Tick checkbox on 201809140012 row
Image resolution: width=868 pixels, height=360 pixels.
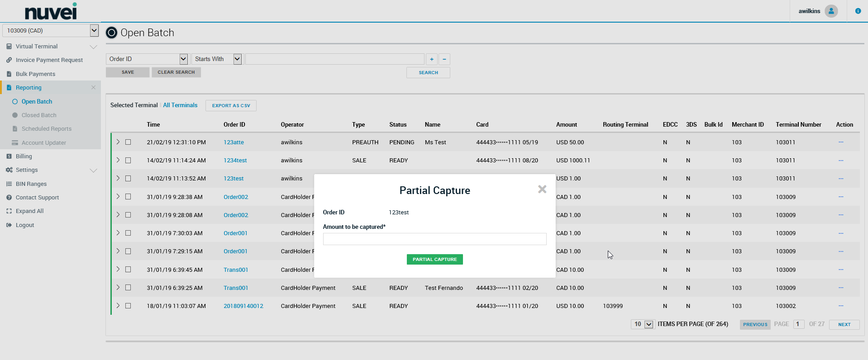click(128, 306)
